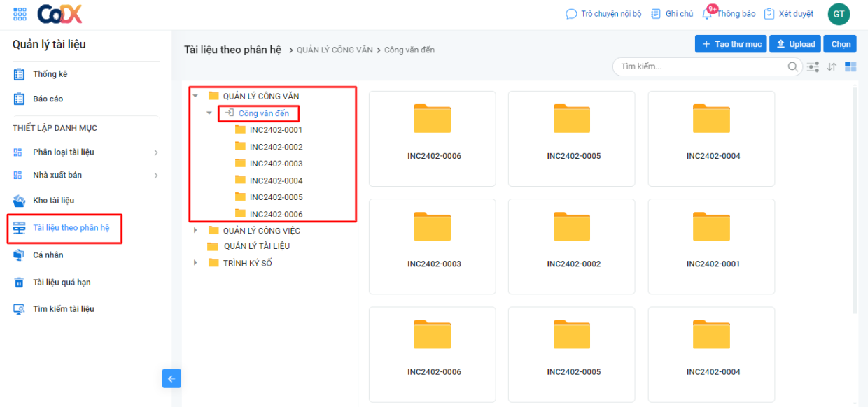
Task: Open the Nhà xuất bản submenu
Action: [x=59, y=175]
